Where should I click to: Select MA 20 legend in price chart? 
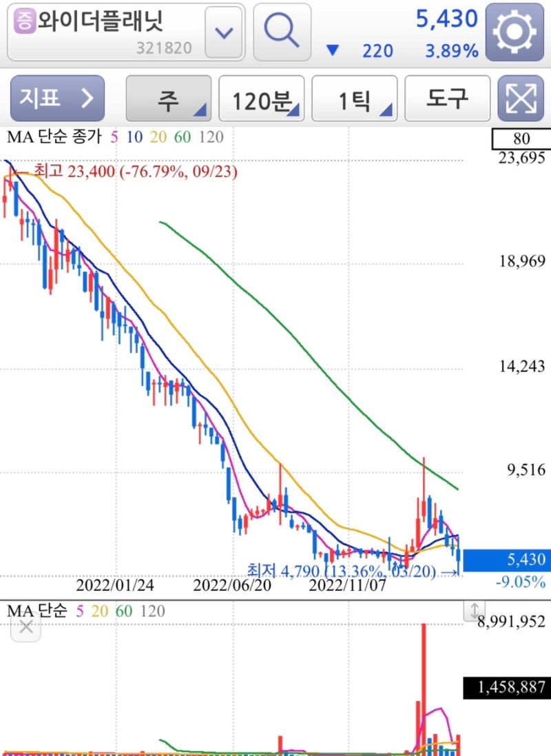click(158, 137)
